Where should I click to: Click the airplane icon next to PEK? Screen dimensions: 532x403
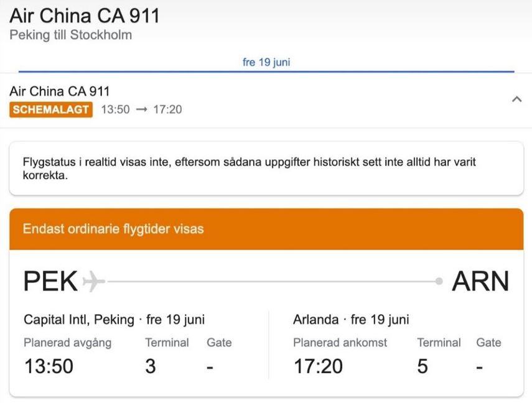tap(93, 282)
